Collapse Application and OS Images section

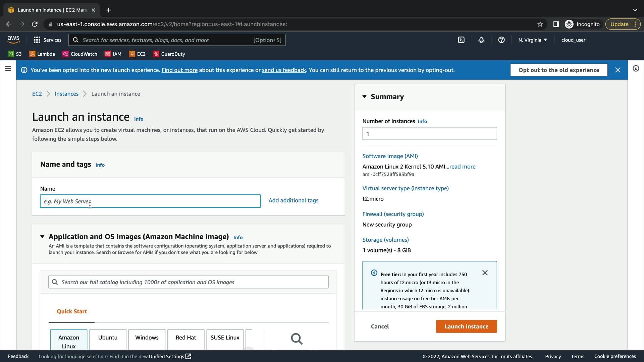point(42,237)
